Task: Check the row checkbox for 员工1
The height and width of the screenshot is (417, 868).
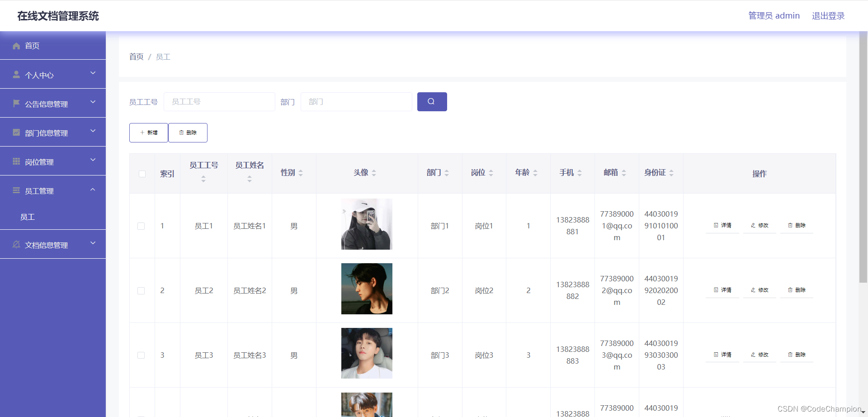Action: click(x=141, y=226)
